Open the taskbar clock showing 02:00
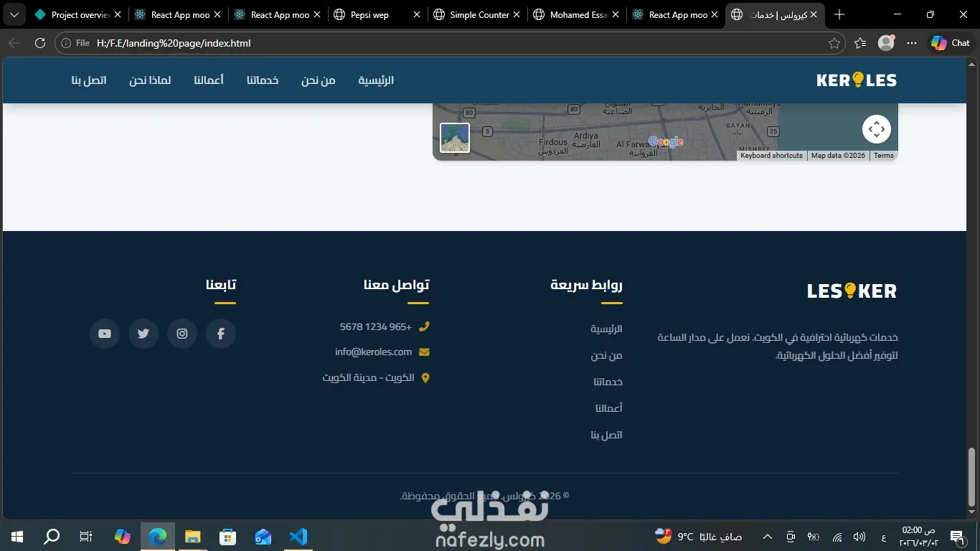Screen dimensions: 980x551 coord(918,536)
